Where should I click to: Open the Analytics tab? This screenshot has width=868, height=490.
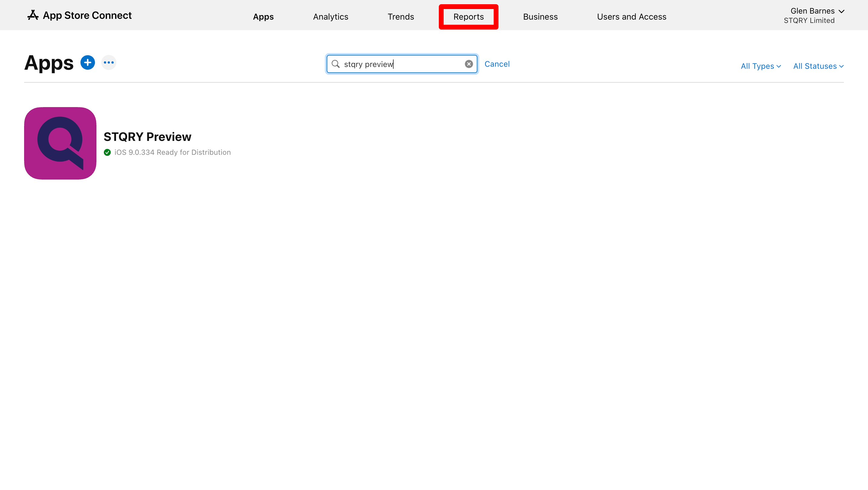pos(330,17)
